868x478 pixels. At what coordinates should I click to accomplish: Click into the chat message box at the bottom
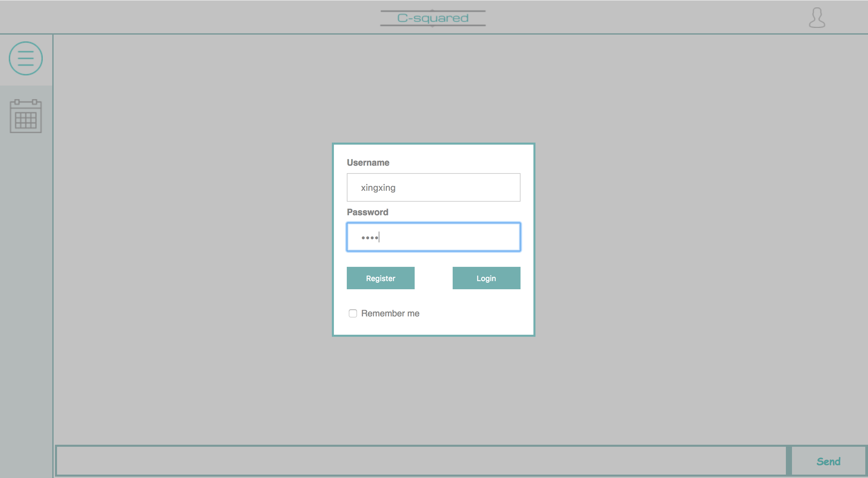click(421, 461)
